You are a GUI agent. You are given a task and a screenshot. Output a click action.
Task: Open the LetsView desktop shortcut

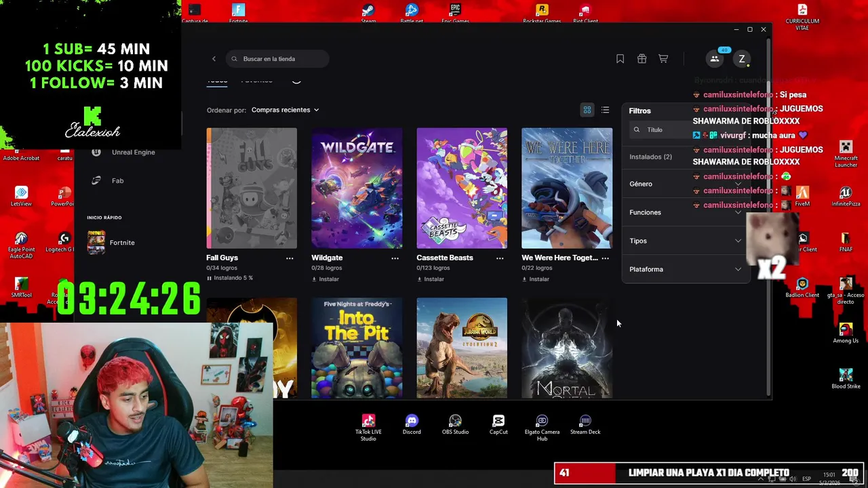[x=21, y=197]
